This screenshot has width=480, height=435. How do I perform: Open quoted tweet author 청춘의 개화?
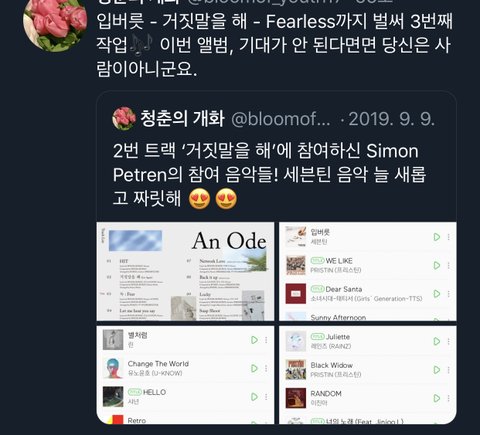point(182,118)
